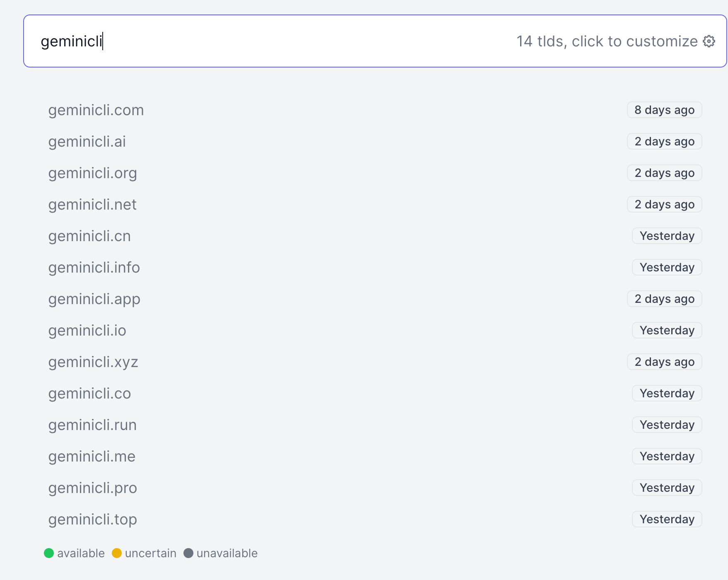Click the green available status dot
The width and height of the screenshot is (728, 580).
coord(49,553)
